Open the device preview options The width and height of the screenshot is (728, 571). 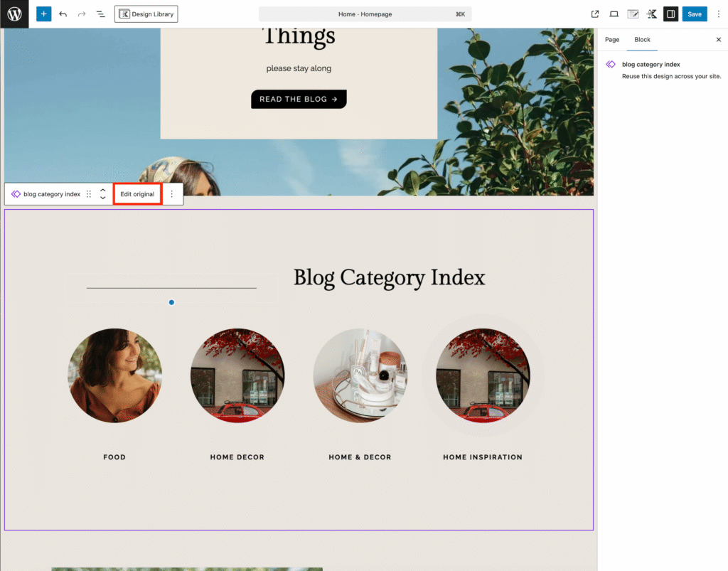[x=614, y=14]
